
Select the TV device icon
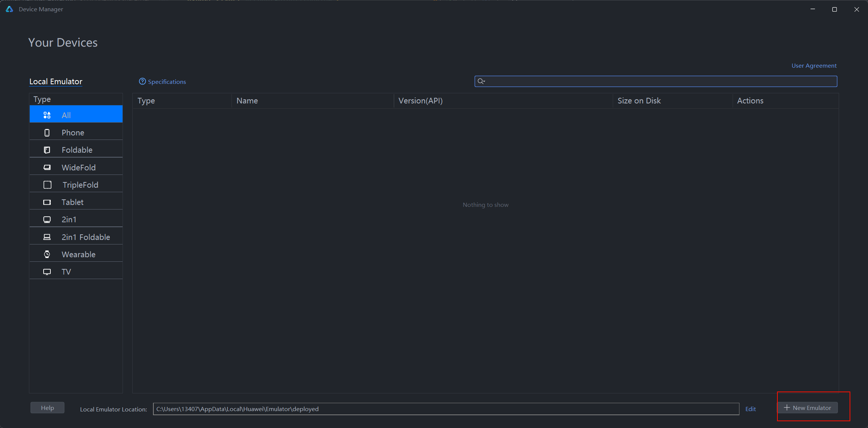pos(47,272)
